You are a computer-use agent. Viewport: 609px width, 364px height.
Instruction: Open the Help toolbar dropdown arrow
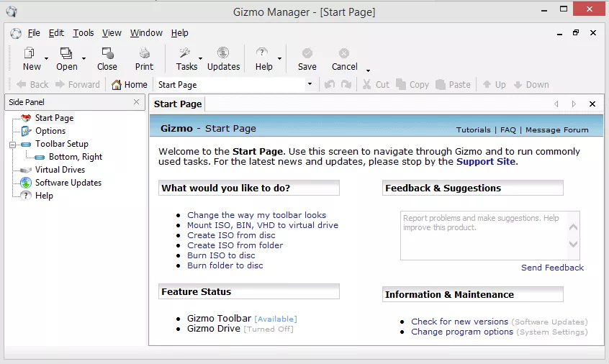(x=279, y=58)
